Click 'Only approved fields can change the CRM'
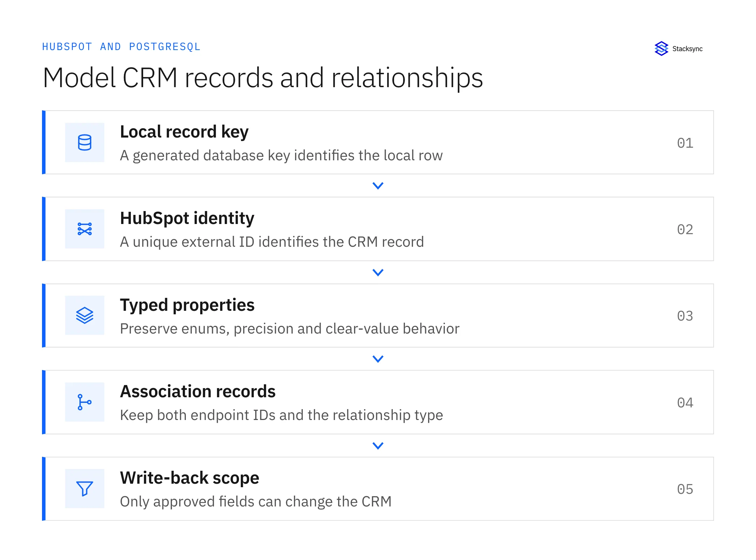 click(256, 502)
